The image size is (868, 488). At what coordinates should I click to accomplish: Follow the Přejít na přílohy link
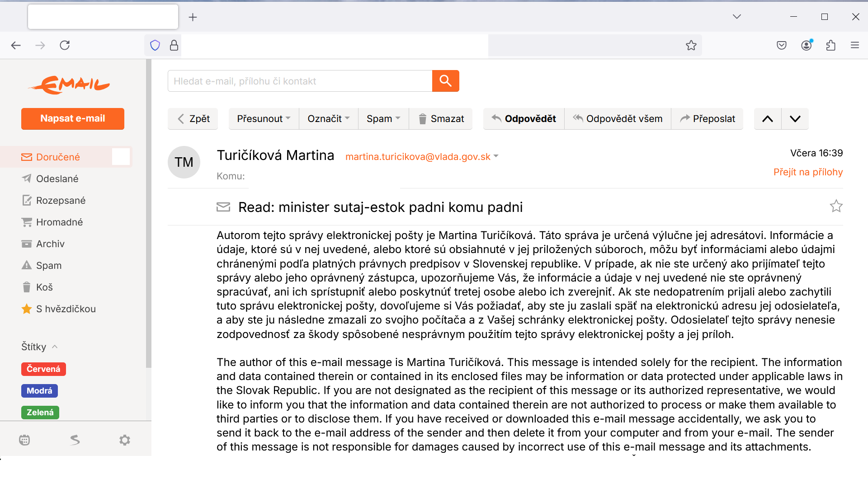[808, 172]
